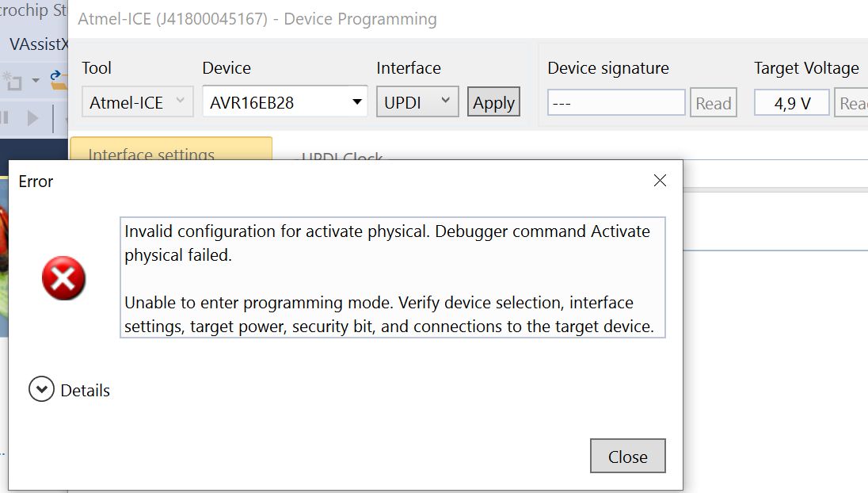
Task: Click the red error icon
Action: (x=63, y=278)
